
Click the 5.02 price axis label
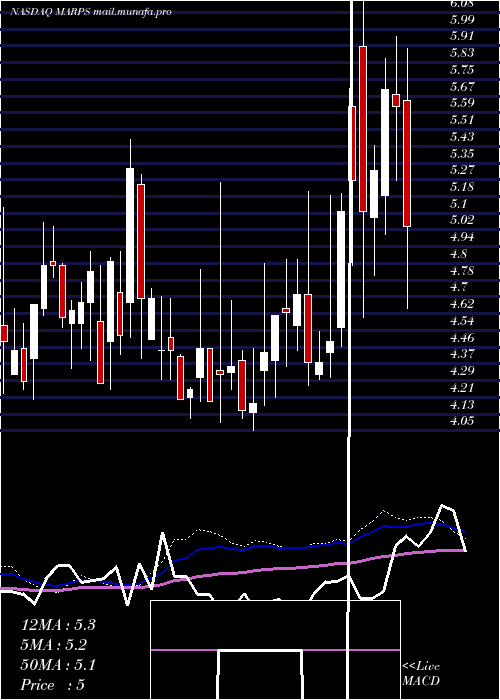[x=462, y=220]
